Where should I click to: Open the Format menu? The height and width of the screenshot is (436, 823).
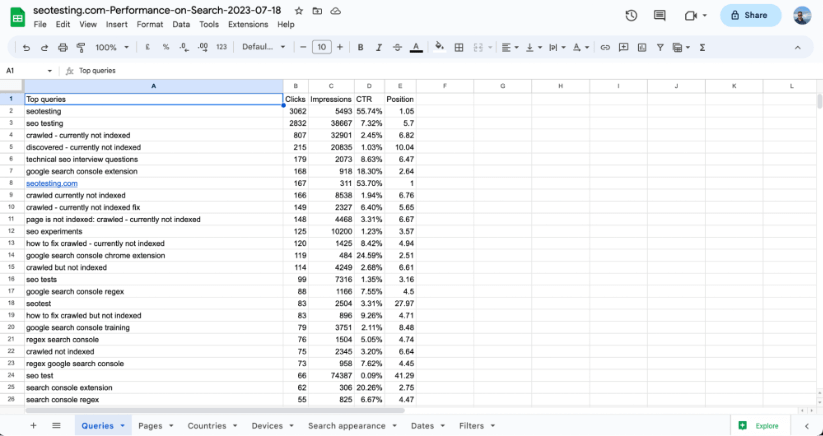coord(150,24)
